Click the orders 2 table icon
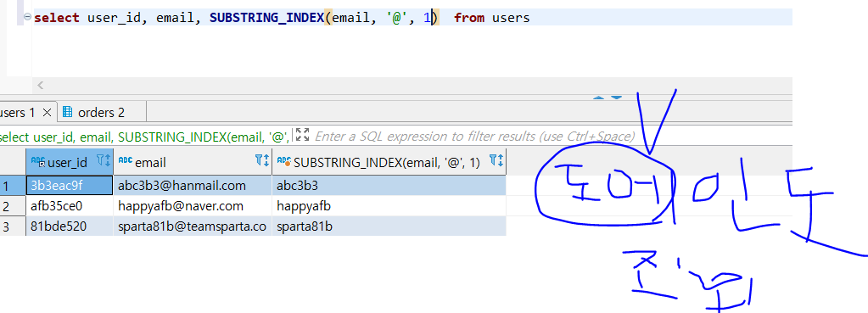The image size is (868, 313). click(68, 112)
